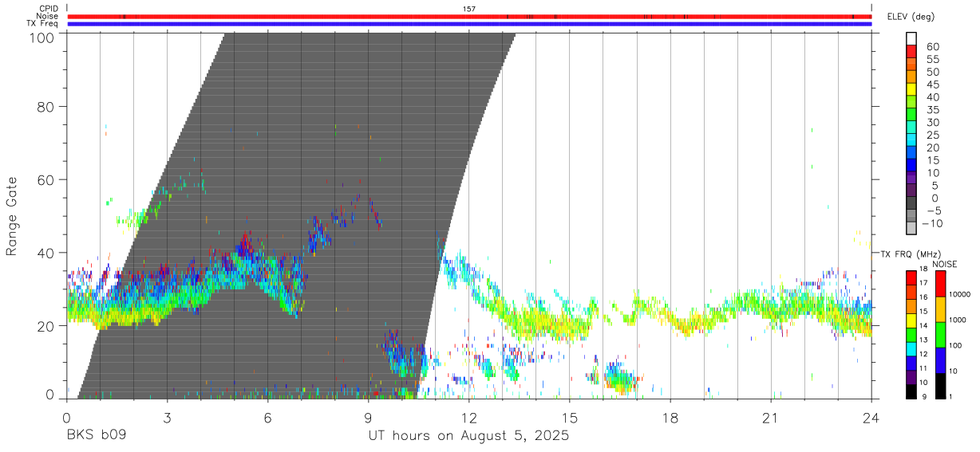Image resolution: width=980 pixels, height=452 pixels.
Task: Pick the yellow 40–45 degree ELEV swatch
Action: coord(911,89)
